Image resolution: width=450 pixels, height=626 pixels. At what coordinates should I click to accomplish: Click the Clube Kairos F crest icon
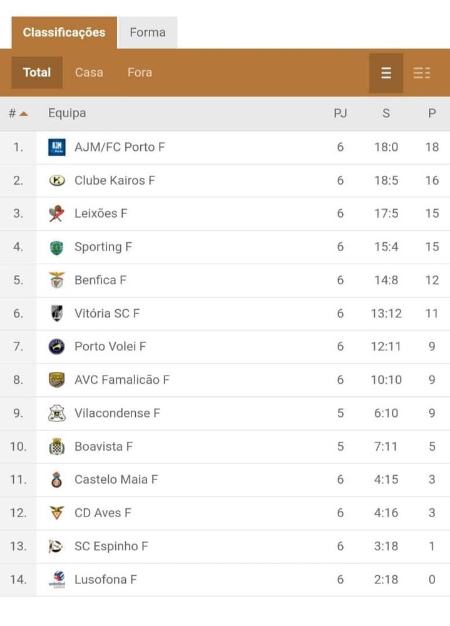pos(57,180)
